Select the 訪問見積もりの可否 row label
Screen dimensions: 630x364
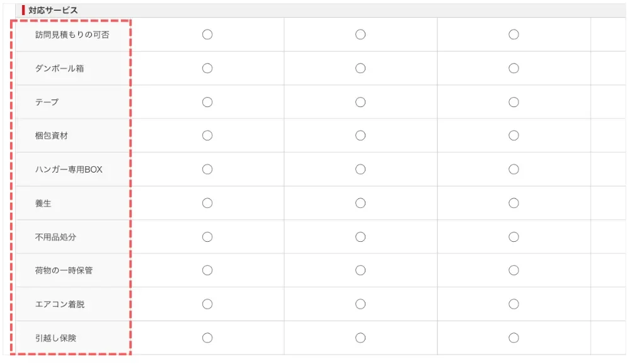point(72,35)
